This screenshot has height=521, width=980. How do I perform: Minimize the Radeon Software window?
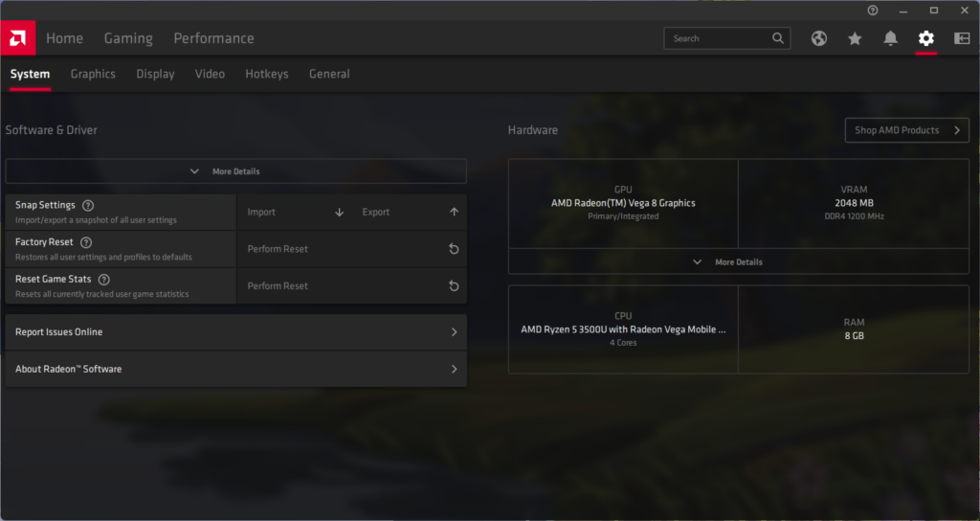903,10
